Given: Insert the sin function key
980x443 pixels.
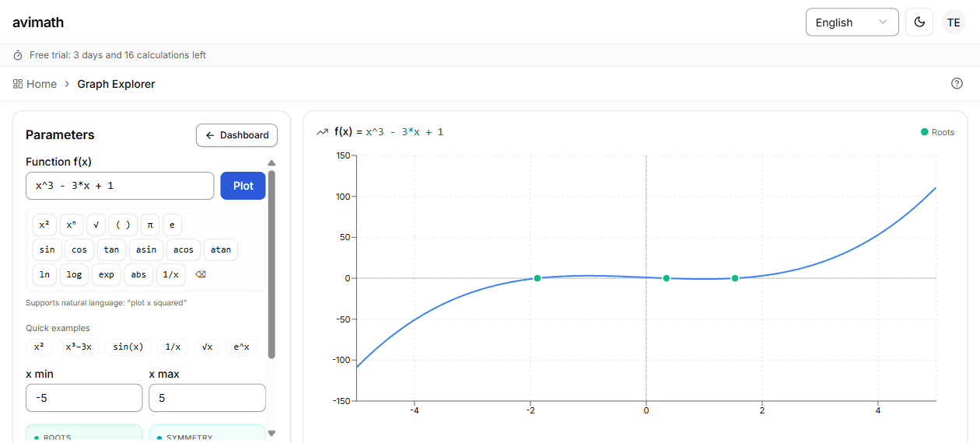Looking at the screenshot, I should pos(47,249).
